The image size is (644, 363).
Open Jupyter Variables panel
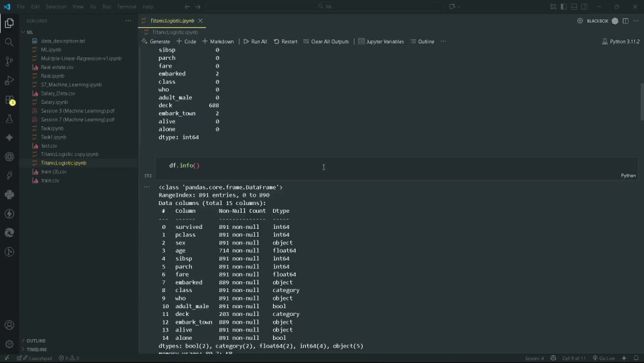(x=381, y=41)
